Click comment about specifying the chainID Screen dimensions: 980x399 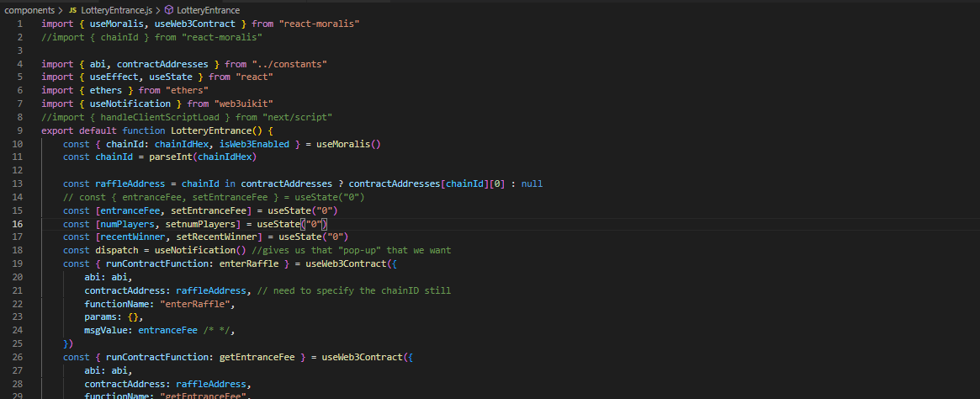pyautogui.click(x=354, y=290)
